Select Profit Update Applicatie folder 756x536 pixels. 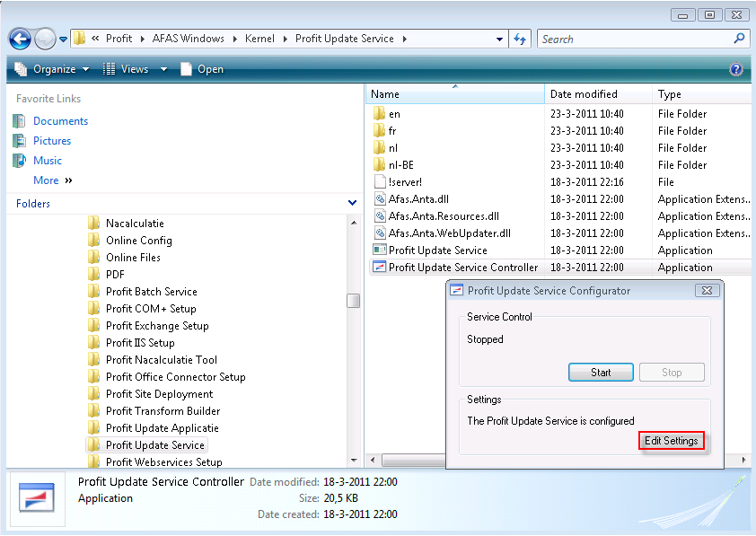(x=162, y=428)
